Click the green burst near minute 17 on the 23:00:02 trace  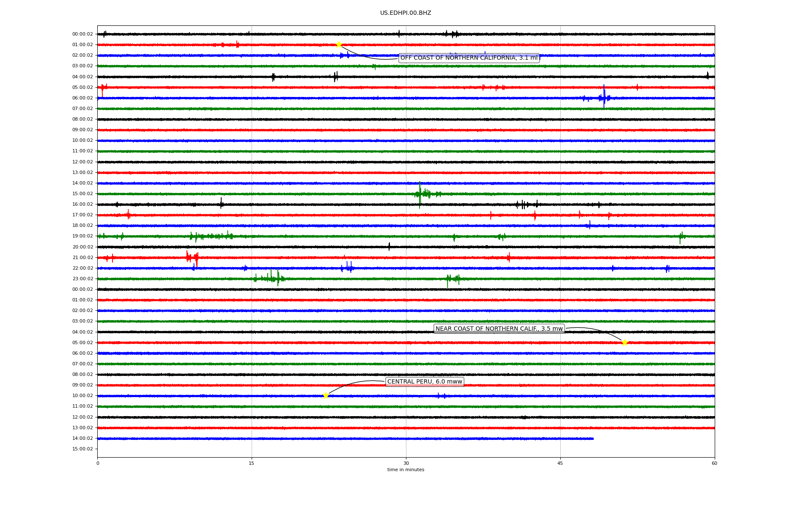[271, 278]
